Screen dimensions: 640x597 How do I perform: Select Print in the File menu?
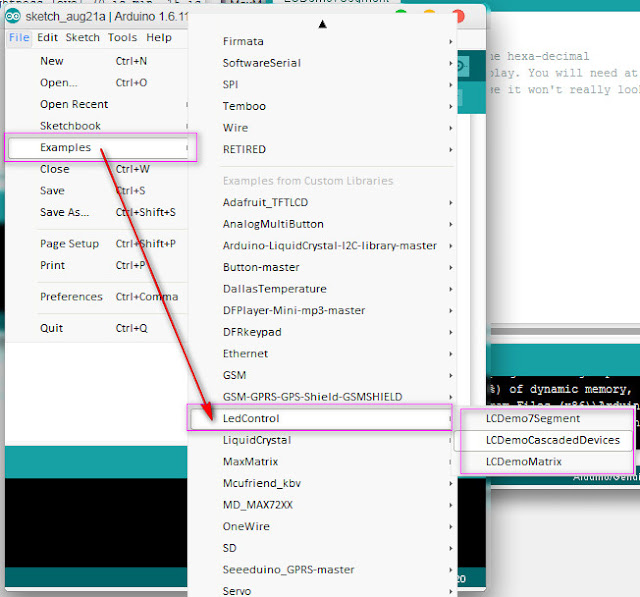(x=97, y=265)
